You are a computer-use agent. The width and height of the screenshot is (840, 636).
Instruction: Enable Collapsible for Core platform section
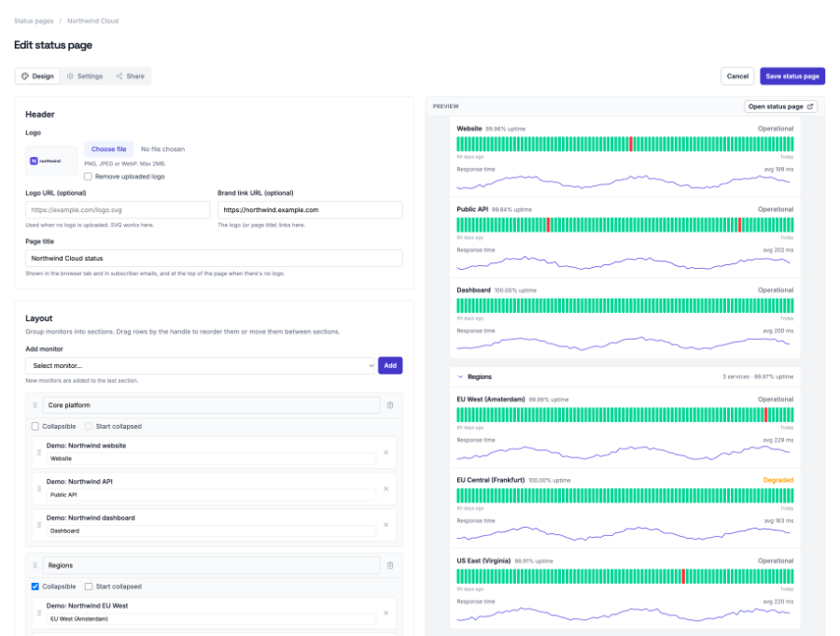pos(35,426)
